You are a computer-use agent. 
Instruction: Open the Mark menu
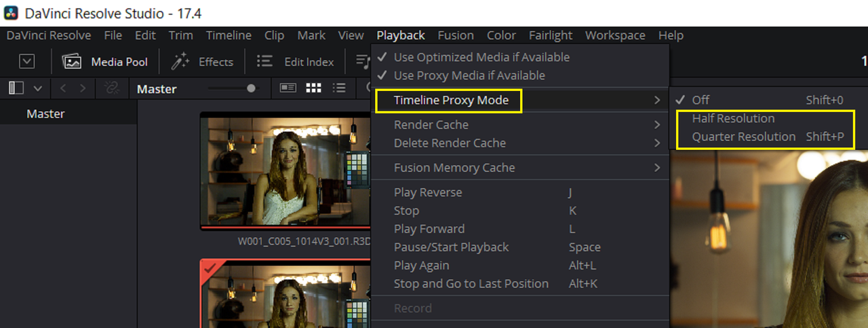coord(311,35)
